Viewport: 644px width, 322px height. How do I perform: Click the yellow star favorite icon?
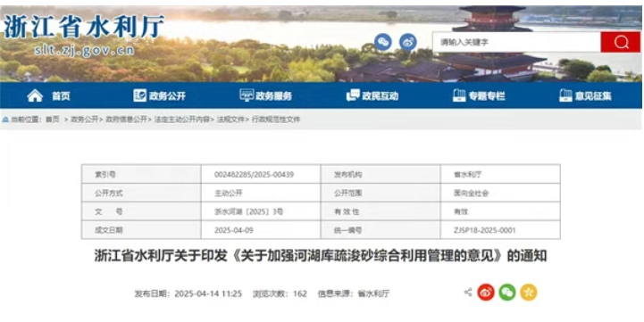click(529, 293)
